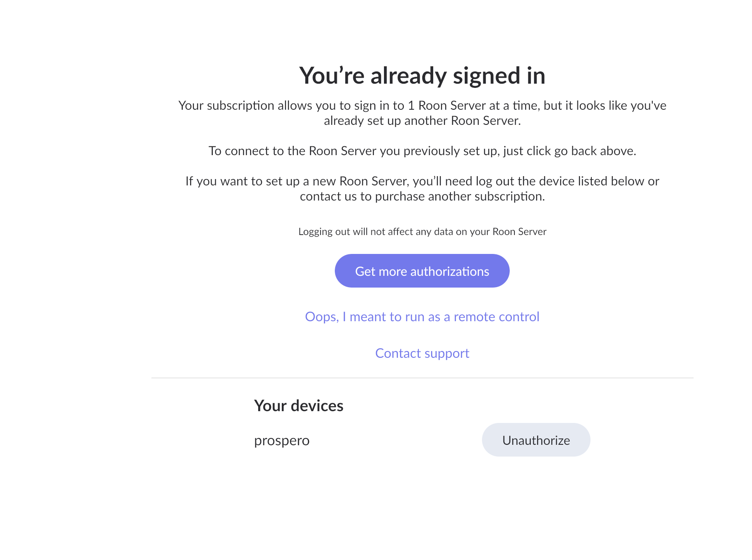Viewport: 752px width, 560px height.
Task: Click the word Unauthorize in the gray pill
Action: [536, 440]
